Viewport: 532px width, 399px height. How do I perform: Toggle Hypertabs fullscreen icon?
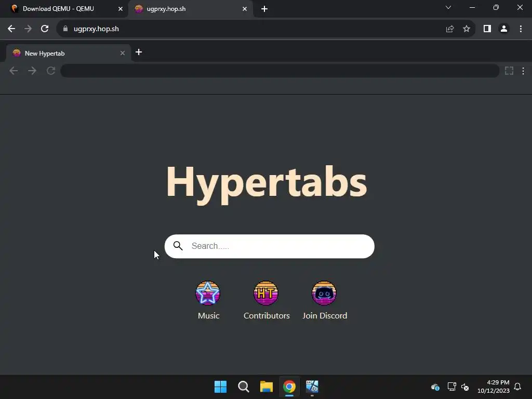click(x=509, y=71)
